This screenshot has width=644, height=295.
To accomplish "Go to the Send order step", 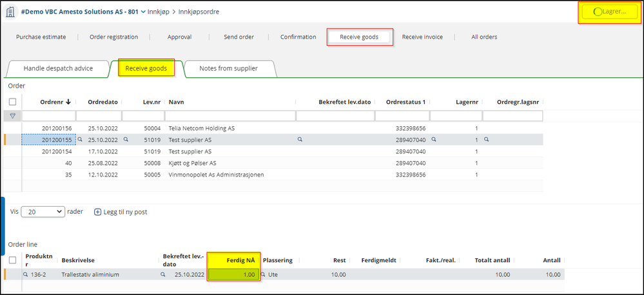I will click(239, 37).
